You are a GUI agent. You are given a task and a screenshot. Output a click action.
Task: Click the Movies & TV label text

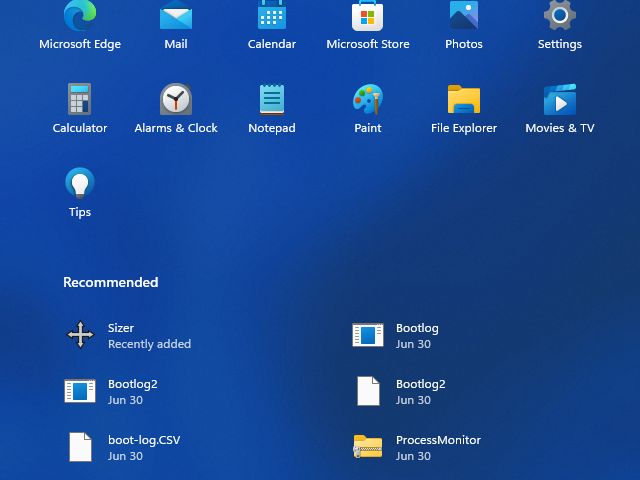(x=560, y=128)
